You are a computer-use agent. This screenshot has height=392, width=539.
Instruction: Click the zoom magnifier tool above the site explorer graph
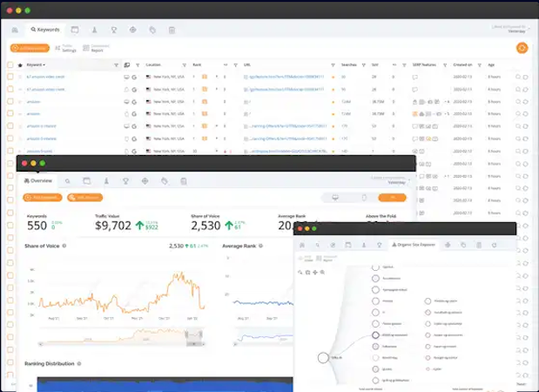[322, 273]
